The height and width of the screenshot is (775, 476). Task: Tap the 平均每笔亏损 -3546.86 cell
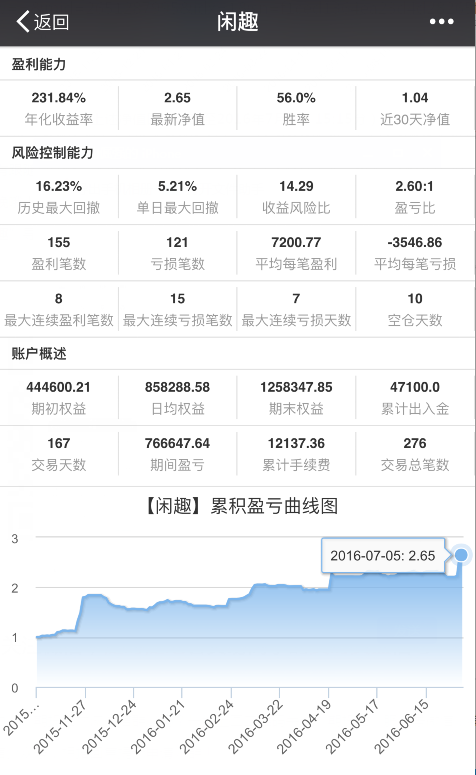(x=415, y=253)
